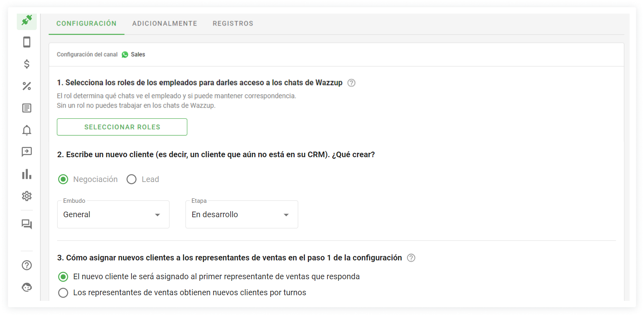
Task: Expand the Embudo dropdown showing General
Action: (113, 215)
